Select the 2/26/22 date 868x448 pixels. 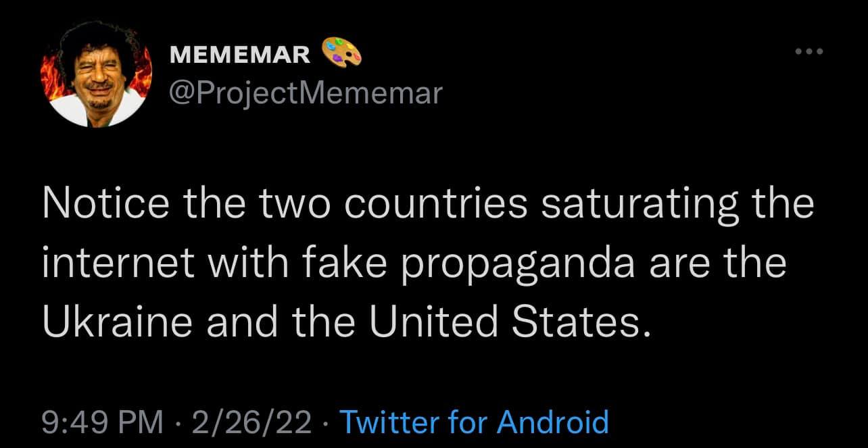[x=251, y=422]
